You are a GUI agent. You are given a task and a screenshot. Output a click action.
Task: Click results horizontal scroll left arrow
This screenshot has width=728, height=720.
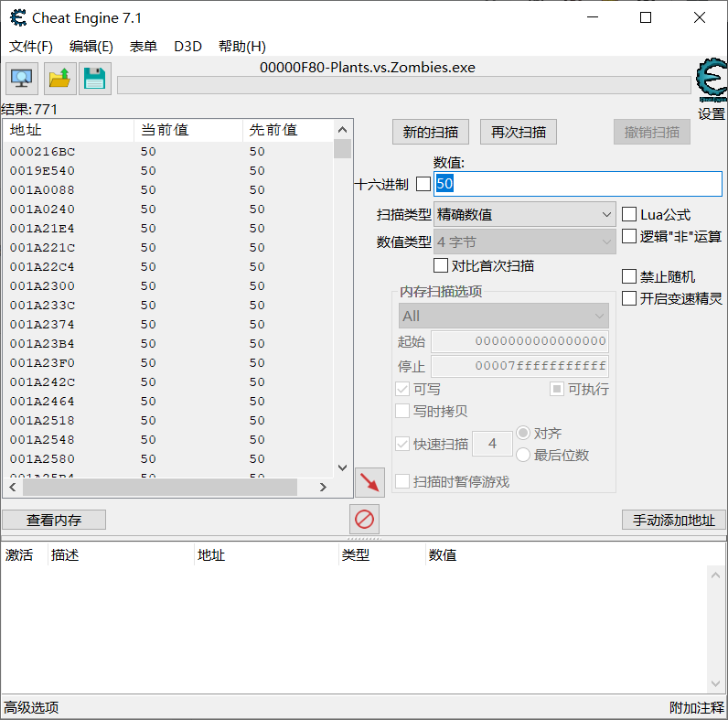pos(13,488)
